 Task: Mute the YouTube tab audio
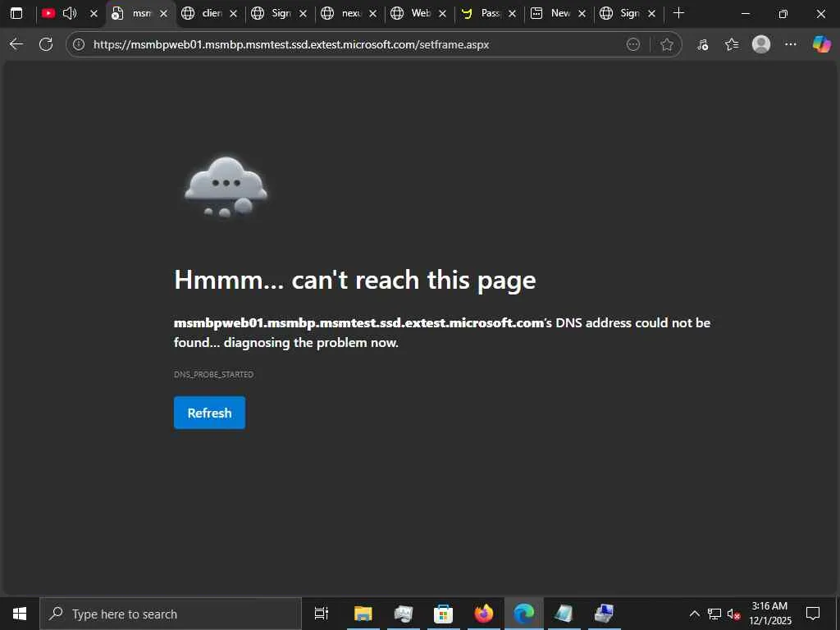coord(70,13)
